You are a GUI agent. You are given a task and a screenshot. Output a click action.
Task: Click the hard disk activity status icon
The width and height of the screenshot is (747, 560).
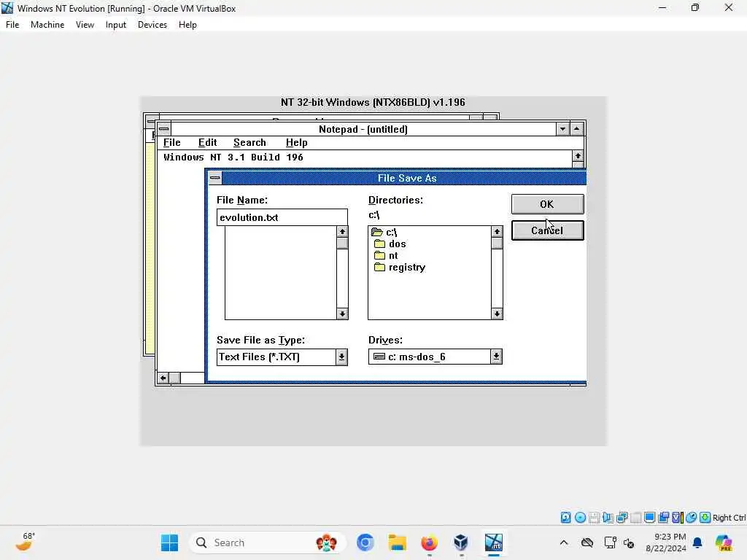pos(565,518)
